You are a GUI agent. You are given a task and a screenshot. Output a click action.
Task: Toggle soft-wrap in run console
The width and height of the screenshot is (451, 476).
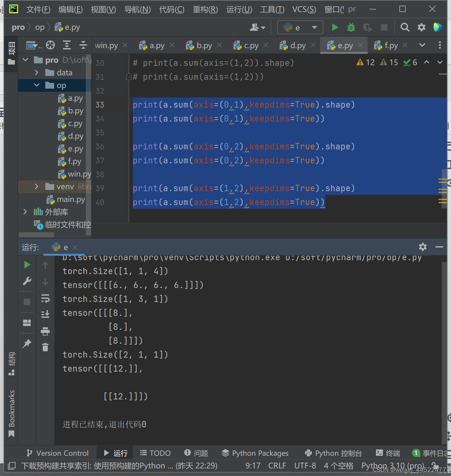(45, 298)
